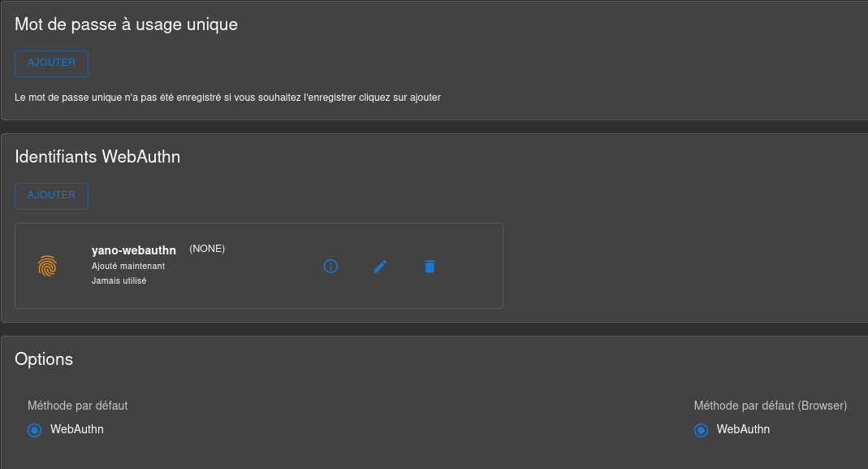Add a one-time password via AJOUTER

[x=51, y=63]
